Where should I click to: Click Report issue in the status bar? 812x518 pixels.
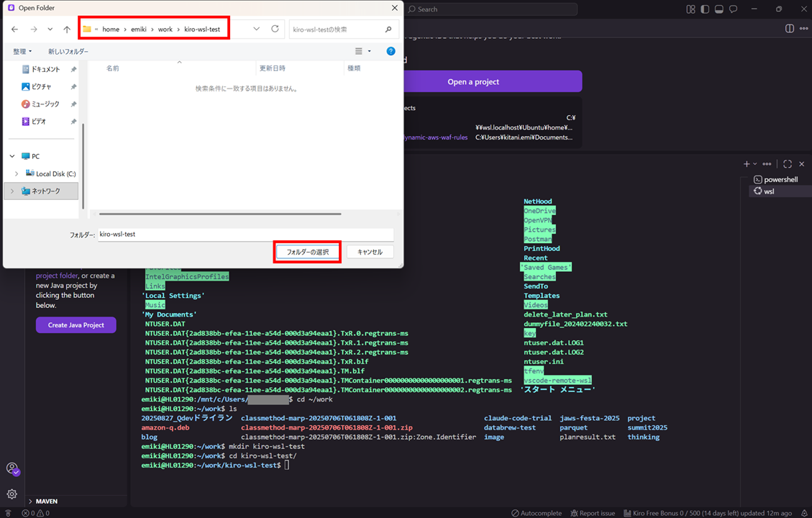tap(593, 513)
